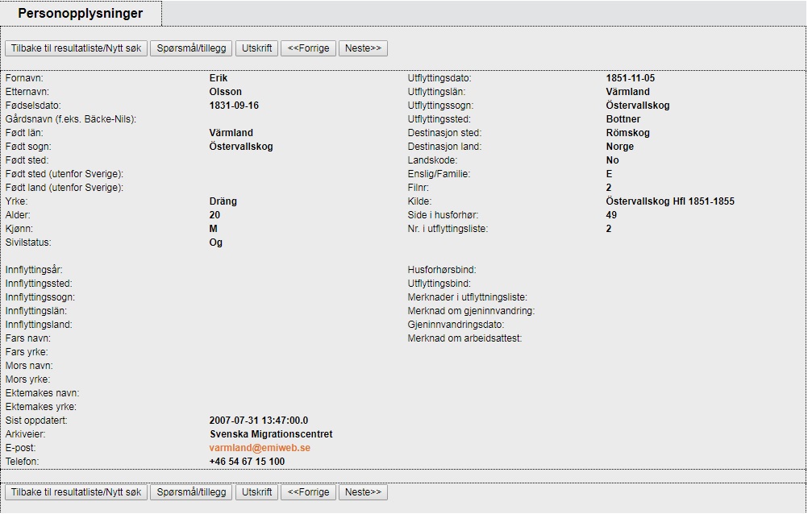This screenshot has width=812, height=514.
Task: Click the 'Kilde:' label
Action: [419, 201]
